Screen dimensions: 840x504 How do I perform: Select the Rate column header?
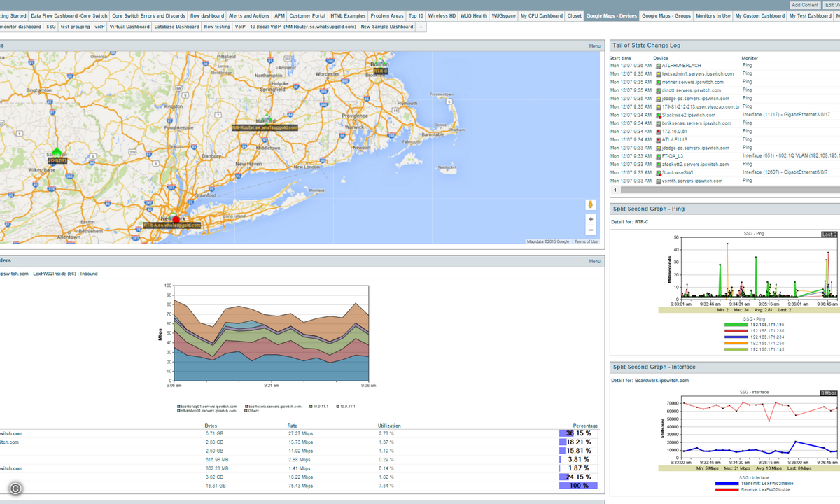point(293,426)
